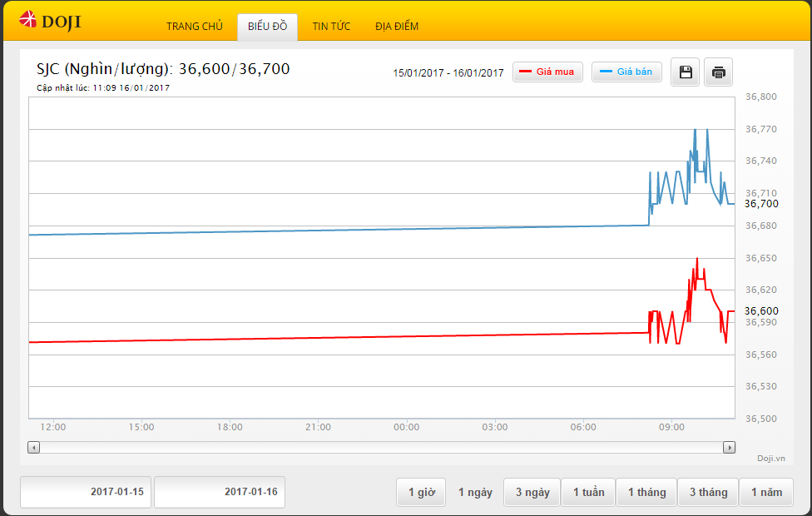Click the SJC price heading 36,600/36,700
This screenshot has height=516, width=812.
coord(163,69)
